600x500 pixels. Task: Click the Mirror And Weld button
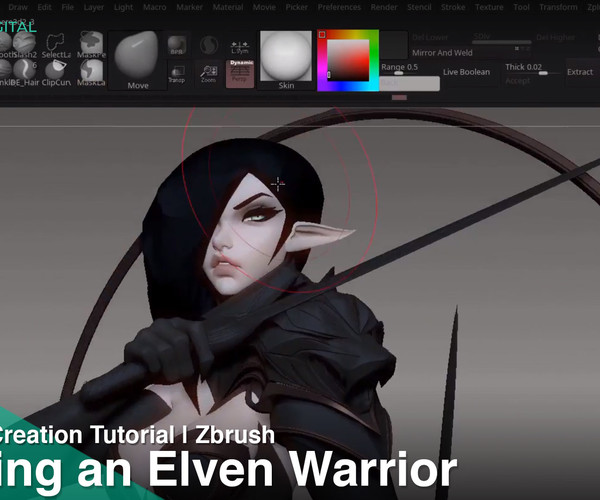(442, 53)
